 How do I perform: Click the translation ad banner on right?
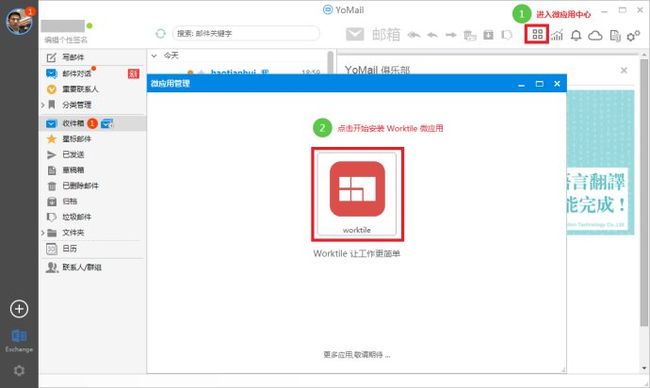point(600,162)
